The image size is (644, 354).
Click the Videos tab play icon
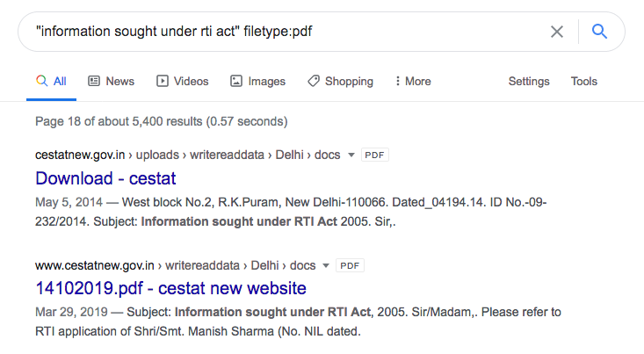pyautogui.click(x=163, y=81)
